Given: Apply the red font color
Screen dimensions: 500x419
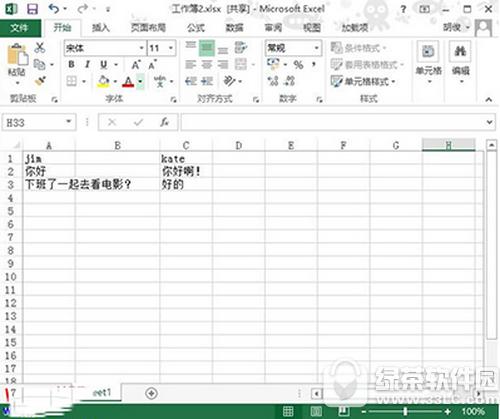Looking at the screenshot, I should click(128, 81).
